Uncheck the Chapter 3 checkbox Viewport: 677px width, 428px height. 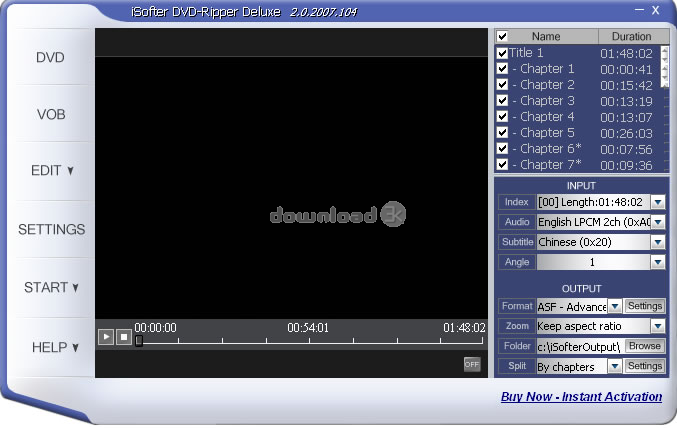click(502, 101)
